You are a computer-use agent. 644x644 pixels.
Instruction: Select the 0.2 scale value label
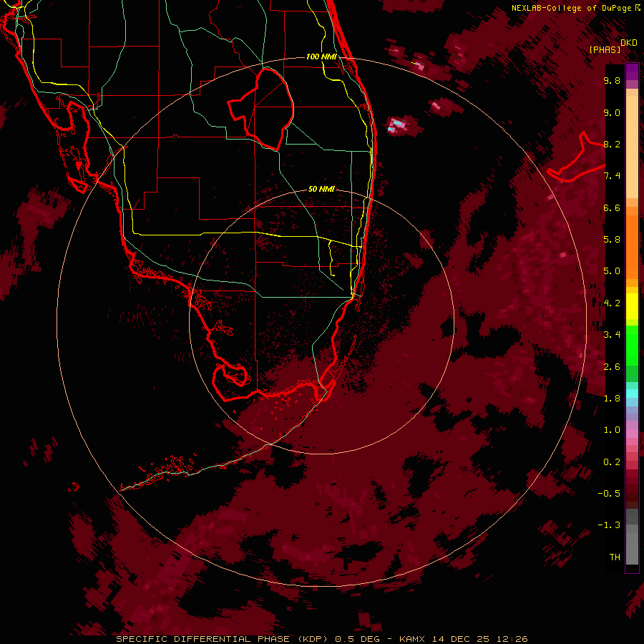click(x=612, y=462)
